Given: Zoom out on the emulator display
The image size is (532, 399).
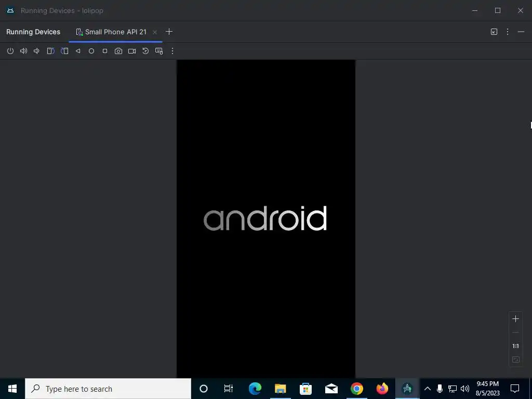Looking at the screenshot, I should (515, 332).
